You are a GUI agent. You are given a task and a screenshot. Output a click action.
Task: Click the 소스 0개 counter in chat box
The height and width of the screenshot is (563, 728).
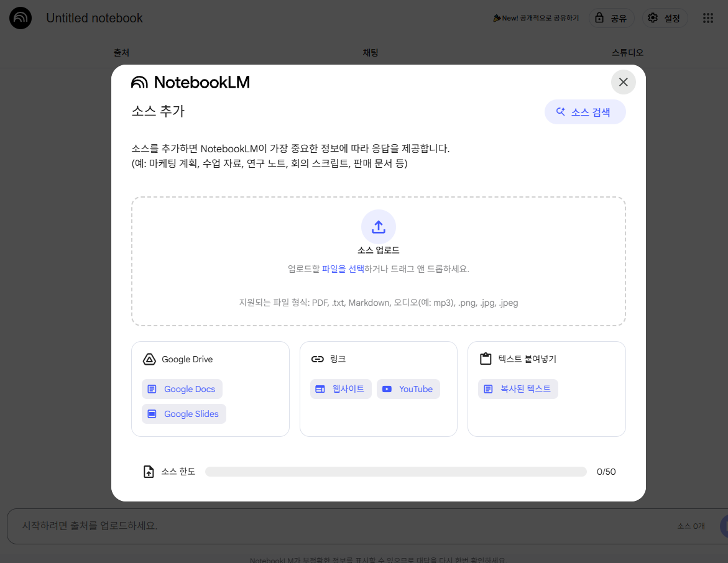point(691,526)
